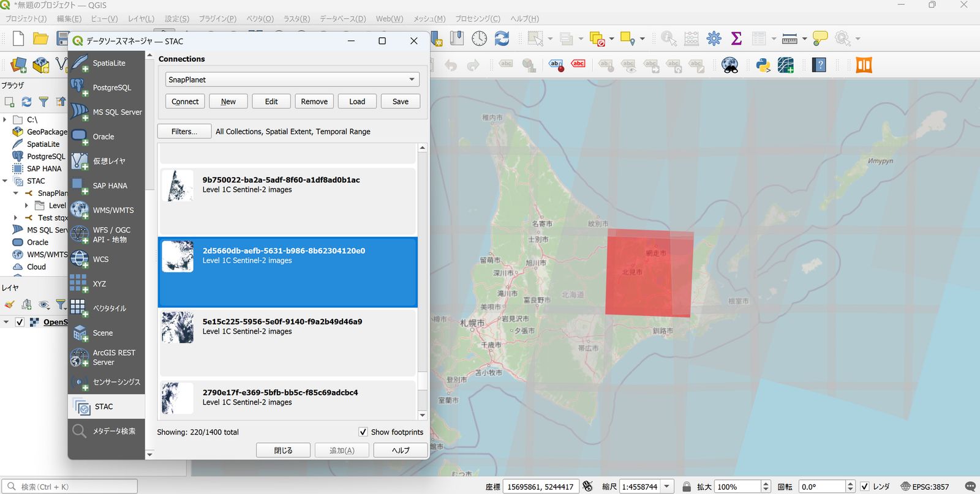Open the プロセシング(C) menu

(478, 19)
